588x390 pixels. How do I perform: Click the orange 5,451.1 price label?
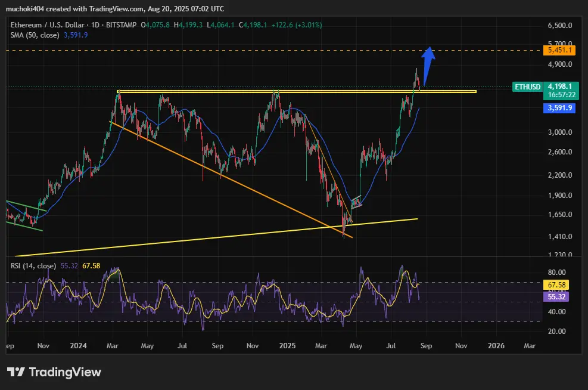pos(559,51)
